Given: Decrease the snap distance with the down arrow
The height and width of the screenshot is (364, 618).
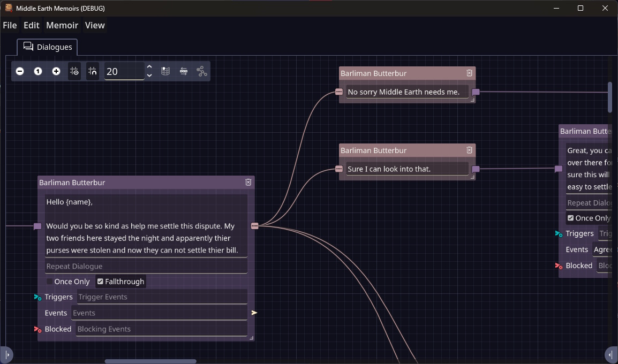Looking at the screenshot, I should (x=149, y=75).
